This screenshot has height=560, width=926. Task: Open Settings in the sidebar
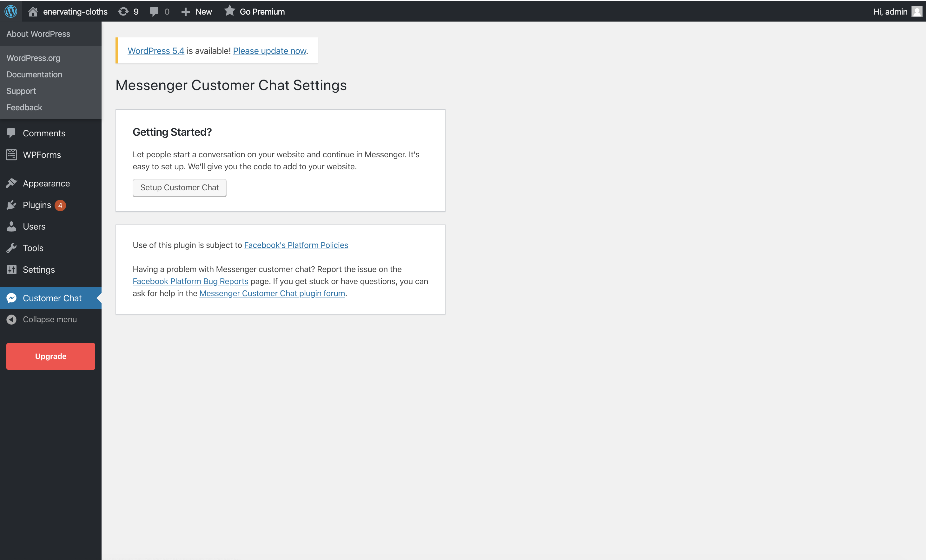pos(39,269)
